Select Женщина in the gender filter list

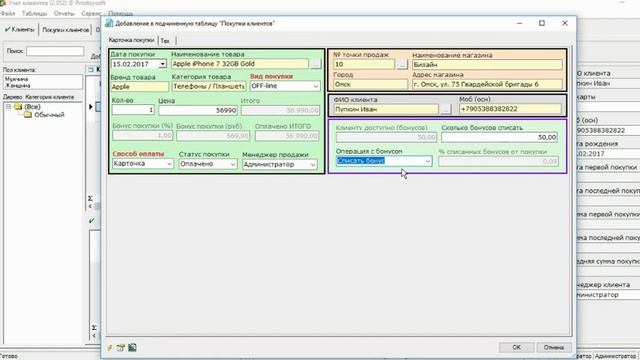[x=17, y=85]
